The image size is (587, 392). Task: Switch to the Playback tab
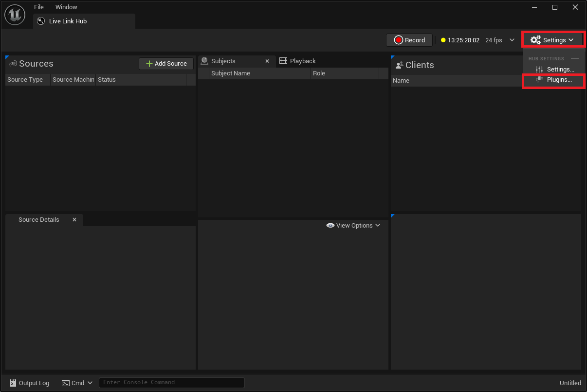click(302, 61)
